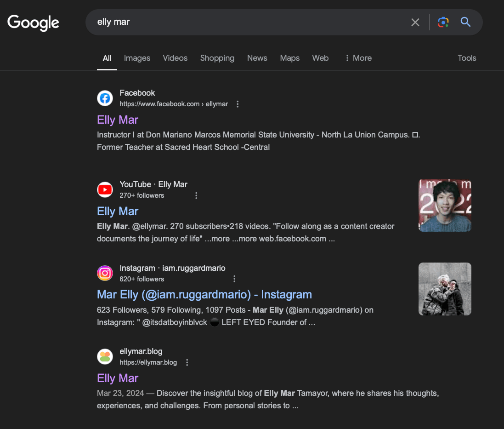504x429 pixels.
Task: Open the YouTube Elly Mar result link
Action: click(x=118, y=212)
